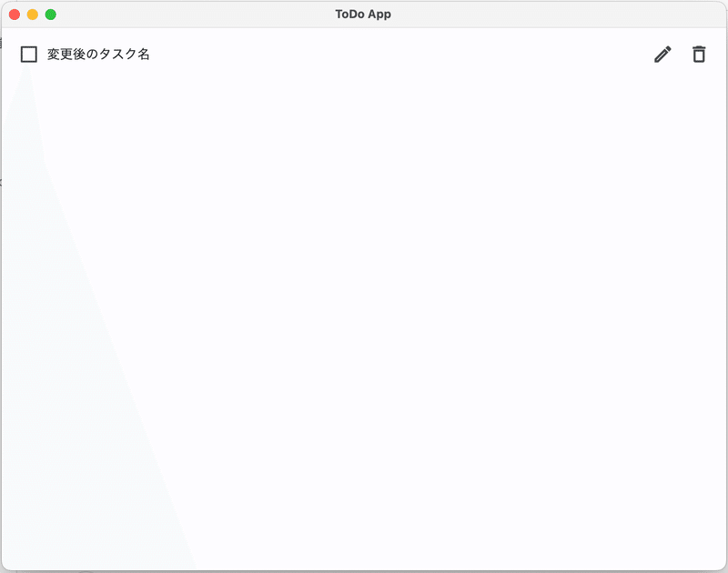Close the ToDo App window

pos(15,15)
